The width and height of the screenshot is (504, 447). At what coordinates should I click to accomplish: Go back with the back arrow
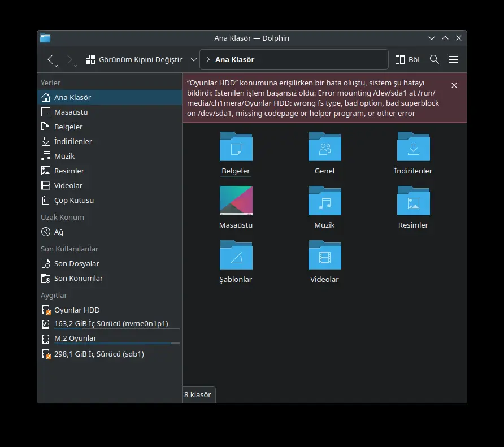pos(50,59)
